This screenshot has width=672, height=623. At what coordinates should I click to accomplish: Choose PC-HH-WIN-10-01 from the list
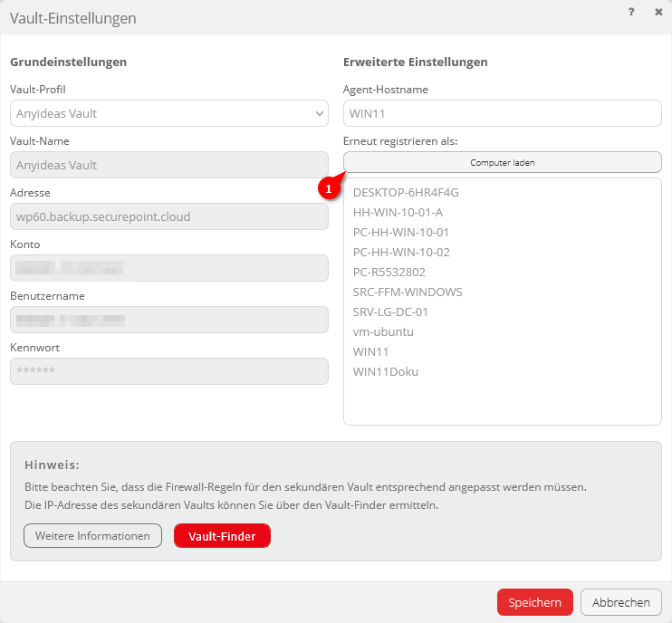coord(401,232)
